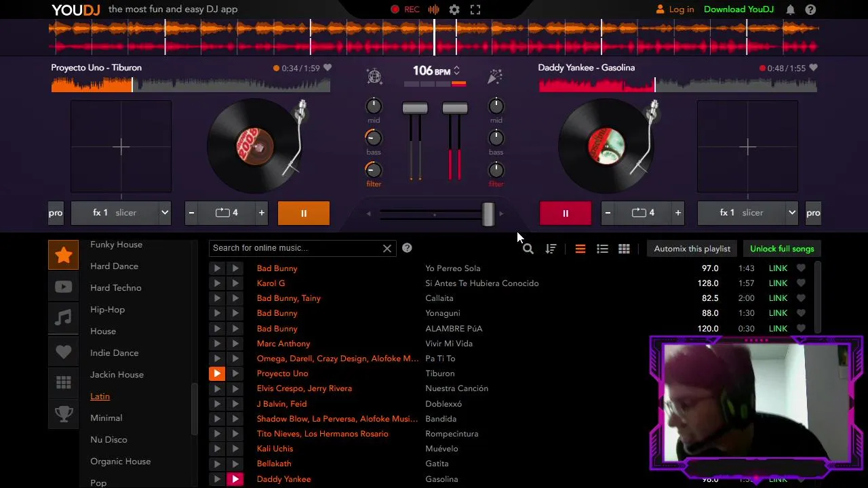
Task: Click the left deck waveform progress bar
Action: point(191,85)
